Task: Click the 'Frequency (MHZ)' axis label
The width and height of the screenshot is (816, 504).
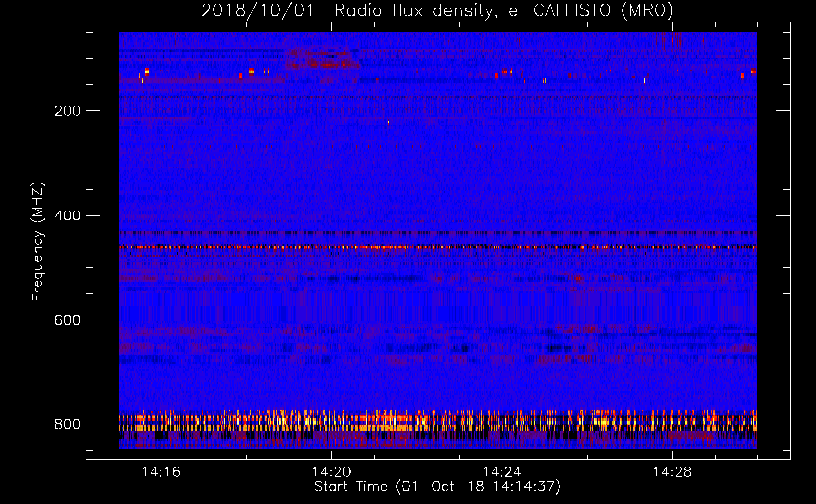Action: [x=38, y=241]
